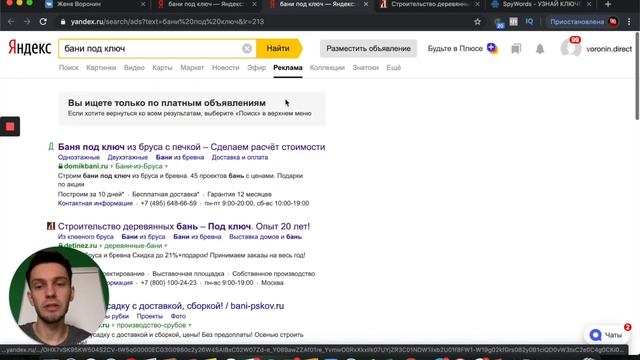Screen dimensions: 640x360
Task: Switch to the Эфир tab
Action: point(256,68)
